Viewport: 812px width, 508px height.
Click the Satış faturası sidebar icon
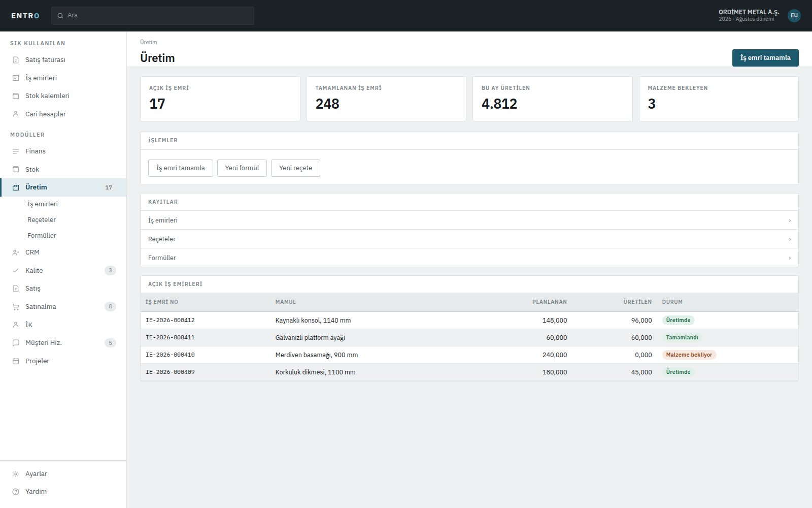coord(16,60)
